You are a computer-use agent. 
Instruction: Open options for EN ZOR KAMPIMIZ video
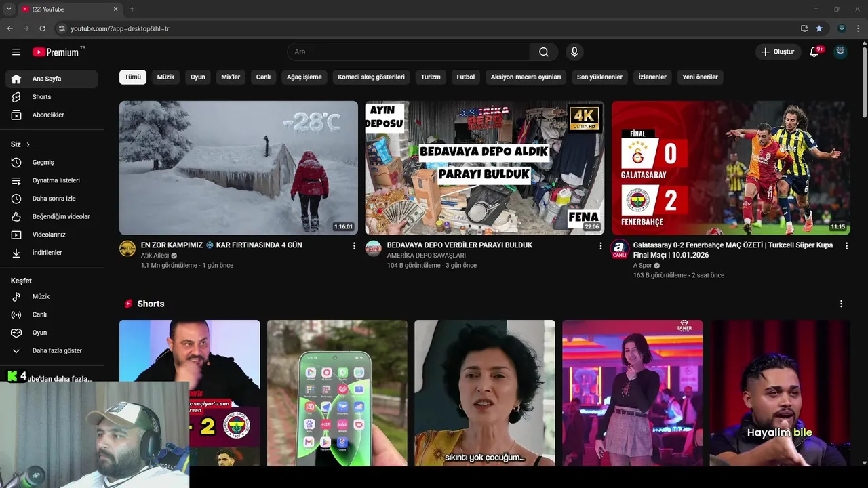tap(354, 246)
